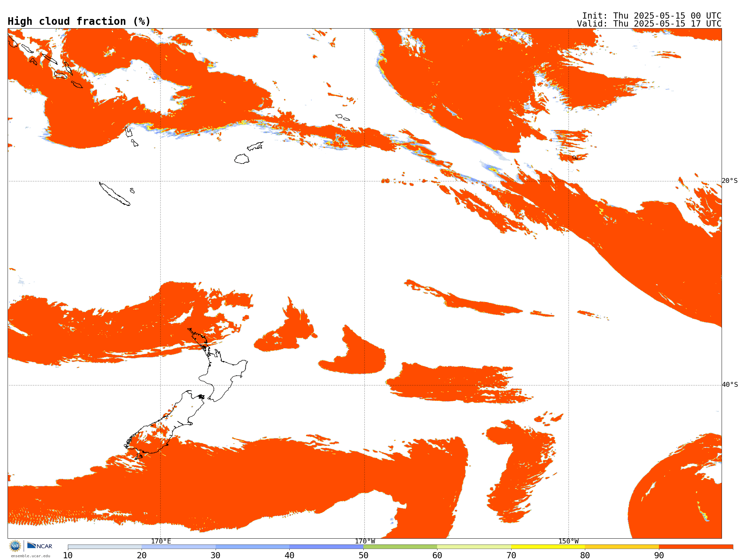Click the 60–70 pale yellow colorbar segment
The width and height of the screenshot is (744, 560).
[474, 547]
